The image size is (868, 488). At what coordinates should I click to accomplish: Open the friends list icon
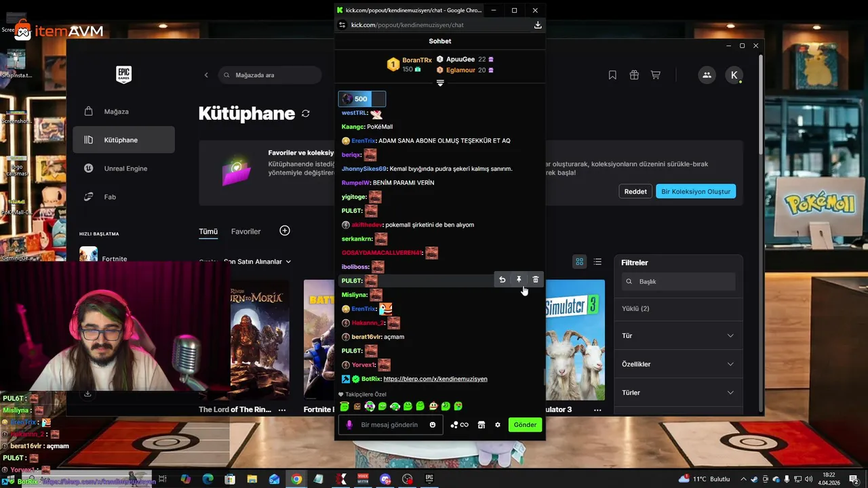(x=707, y=75)
